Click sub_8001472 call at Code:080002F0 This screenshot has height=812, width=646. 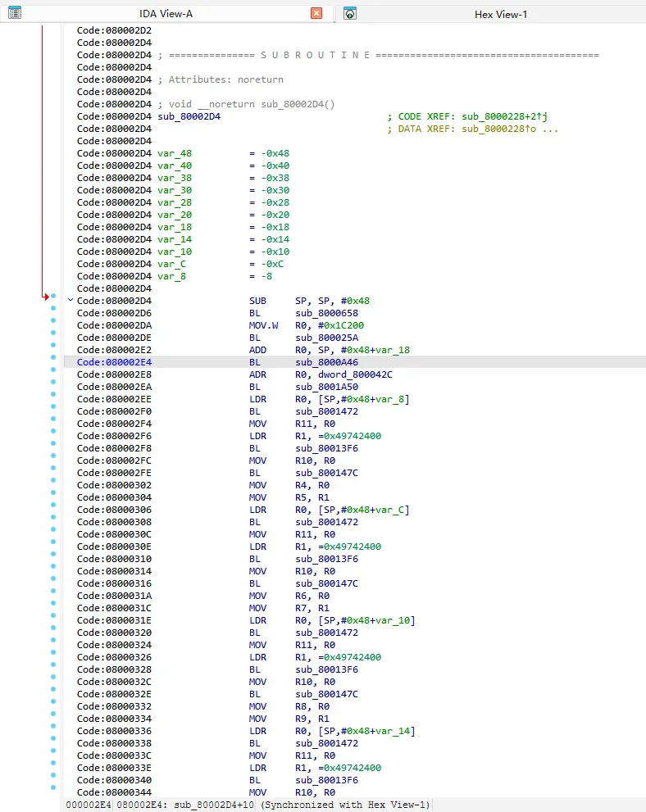(x=326, y=411)
